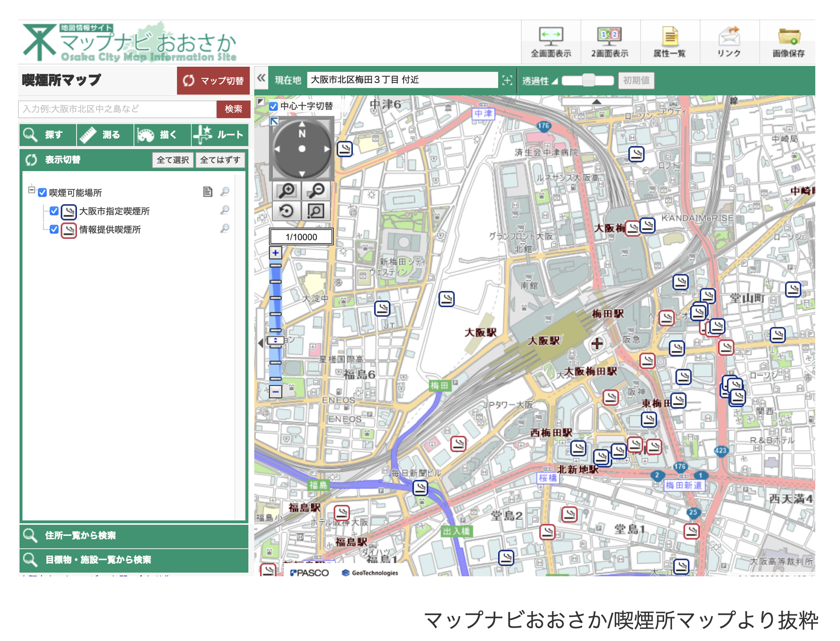
Task: Click the 検索 search button
Action: click(233, 109)
